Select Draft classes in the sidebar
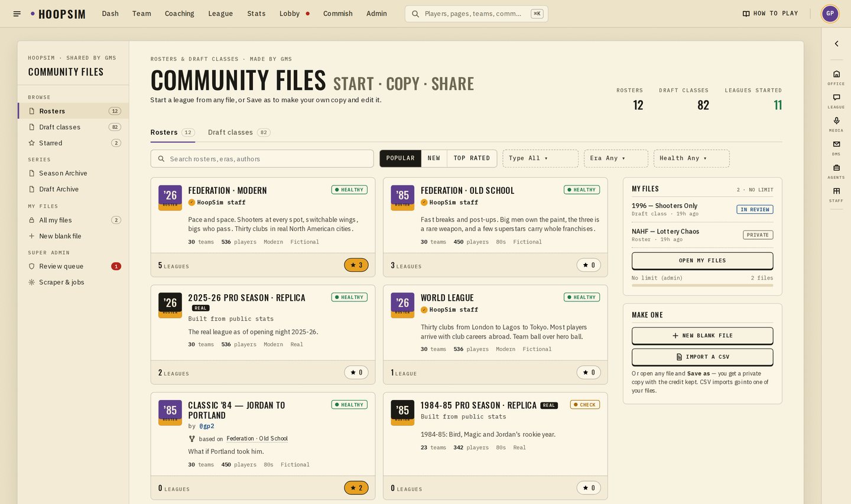The width and height of the screenshot is (851, 504). pyautogui.click(x=74, y=127)
